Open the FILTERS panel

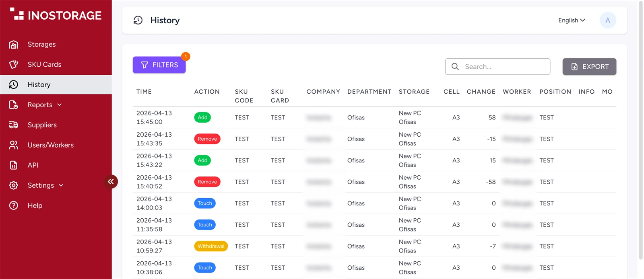[x=159, y=65]
